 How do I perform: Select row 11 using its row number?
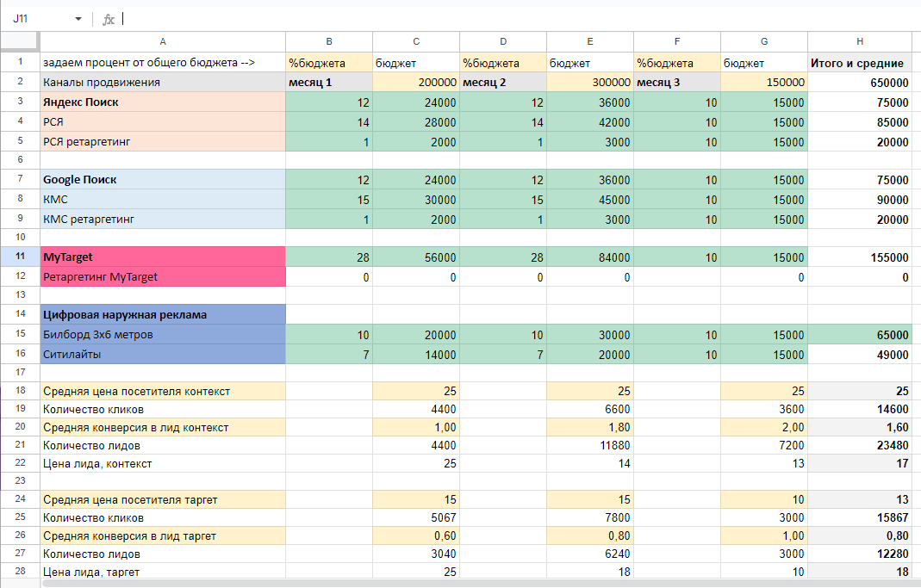[x=20, y=257]
